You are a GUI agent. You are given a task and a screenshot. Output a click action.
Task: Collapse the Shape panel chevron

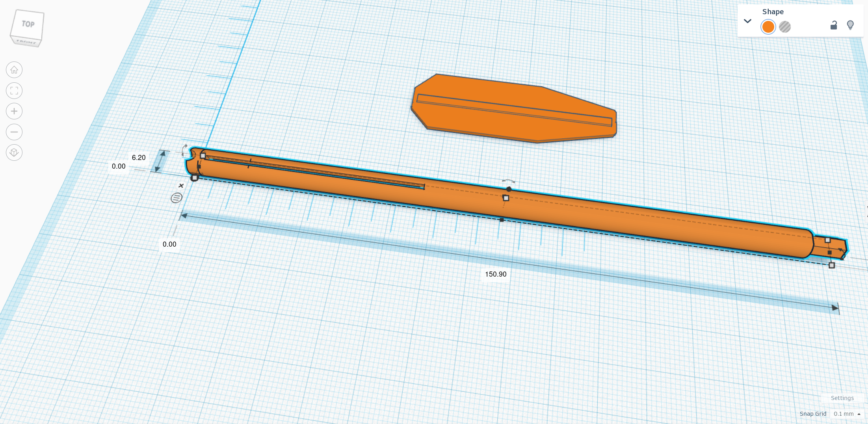coord(747,21)
